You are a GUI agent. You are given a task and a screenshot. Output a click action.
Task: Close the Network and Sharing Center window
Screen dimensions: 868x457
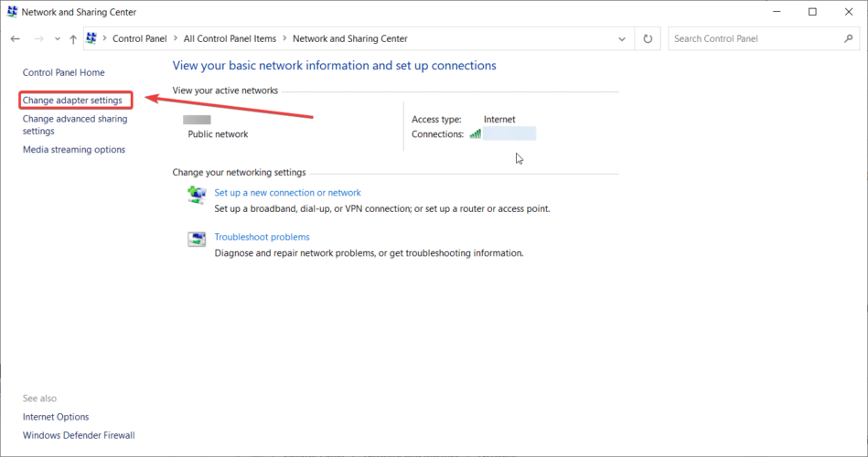point(849,12)
